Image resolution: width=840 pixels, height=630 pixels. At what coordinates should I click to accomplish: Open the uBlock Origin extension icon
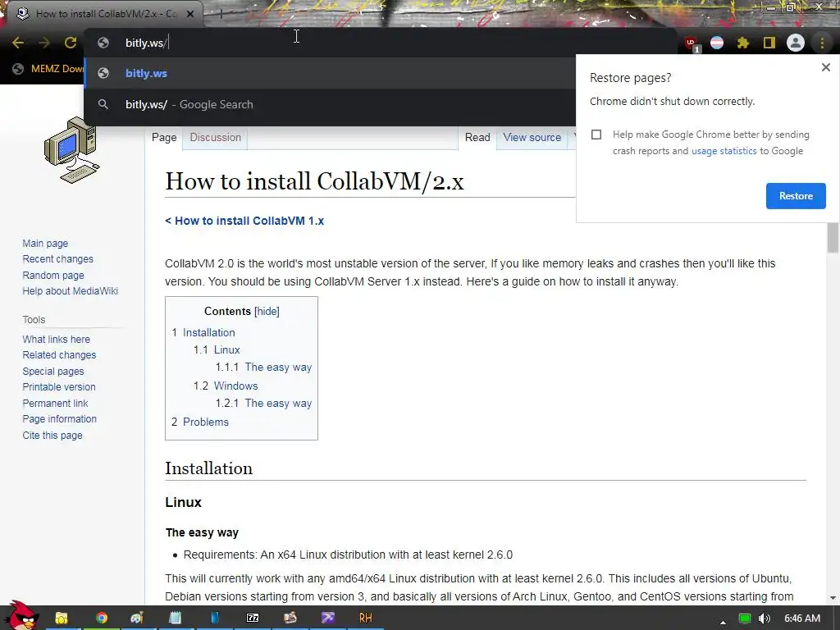pyautogui.click(x=691, y=43)
